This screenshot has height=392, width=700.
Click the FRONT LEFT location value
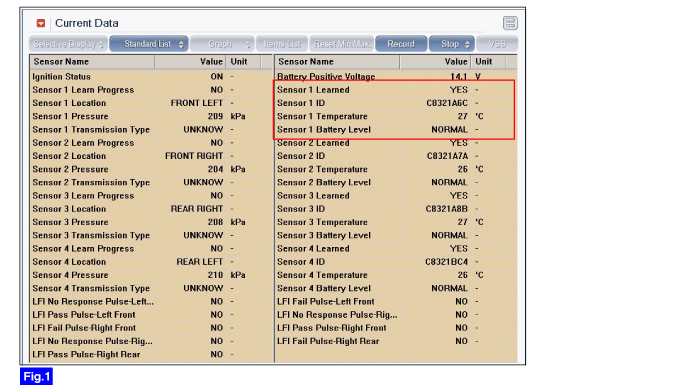coord(196,103)
